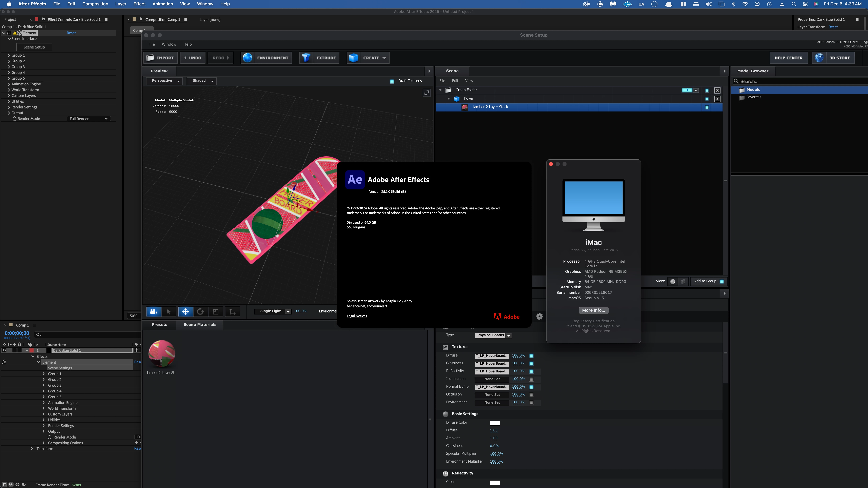
Task: Toggle visibility of hover model
Action: pyautogui.click(x=707, y=99)
